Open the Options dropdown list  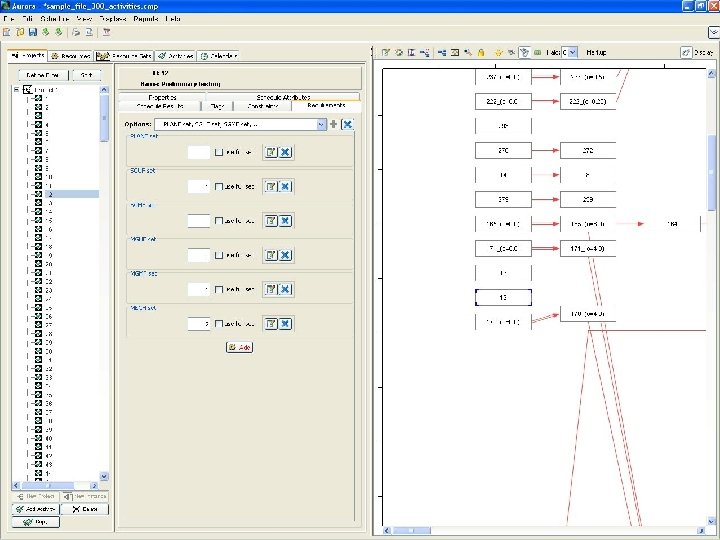[321, 124]
